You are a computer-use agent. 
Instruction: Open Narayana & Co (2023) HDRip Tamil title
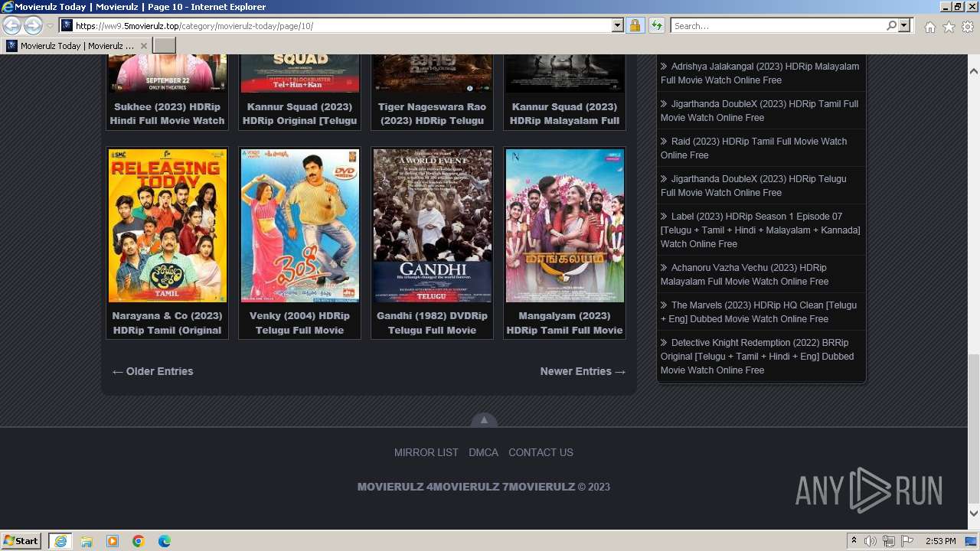167,323
